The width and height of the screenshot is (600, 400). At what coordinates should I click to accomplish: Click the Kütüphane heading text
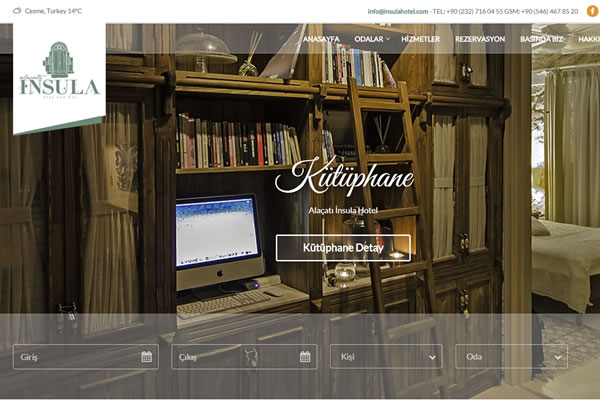pyautogui.click(x=344, y=177)
